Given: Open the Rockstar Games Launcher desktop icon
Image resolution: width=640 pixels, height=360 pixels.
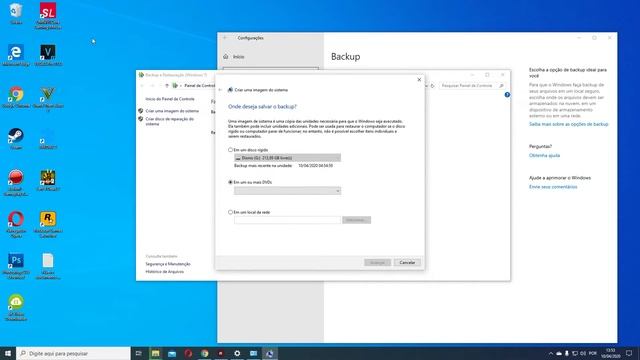Looking at the screenshot, I should pyautogui.click(x=48, y=224).
